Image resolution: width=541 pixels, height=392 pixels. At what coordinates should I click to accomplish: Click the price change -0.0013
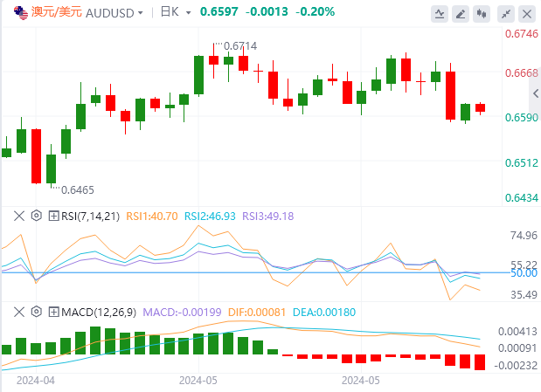point(267,11)
